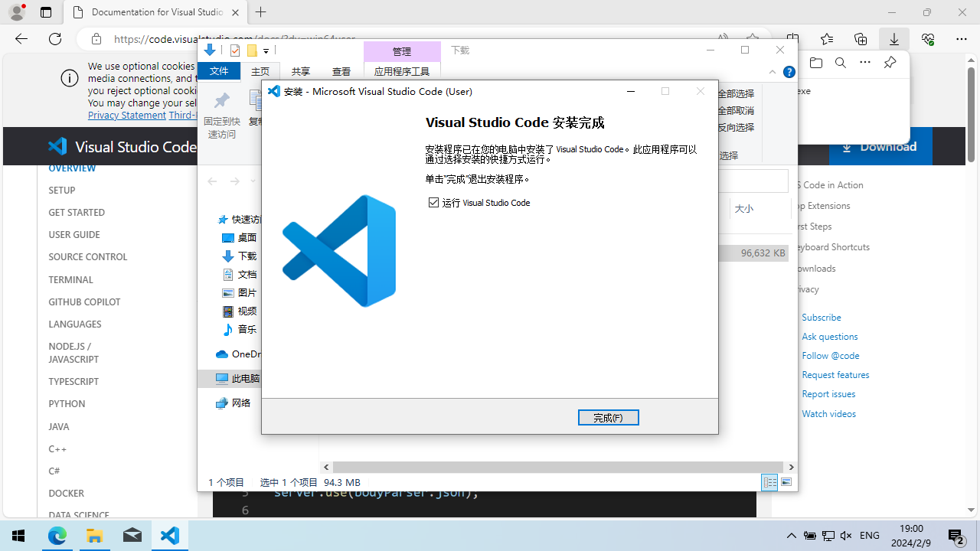
Task: Open Report issues link
Action: click(x=828, y=393)
